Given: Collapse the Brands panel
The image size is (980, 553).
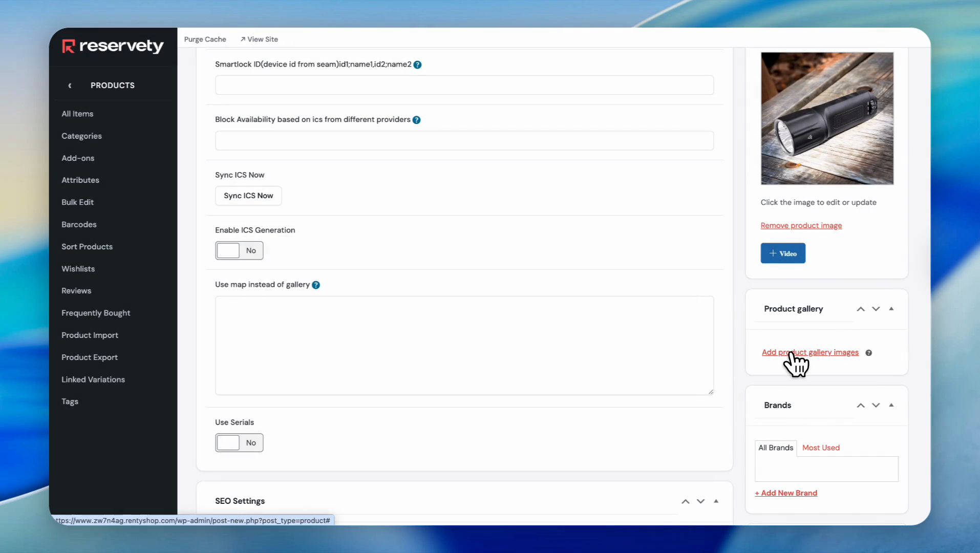Looking at the screenshot, I should (891, 405).
